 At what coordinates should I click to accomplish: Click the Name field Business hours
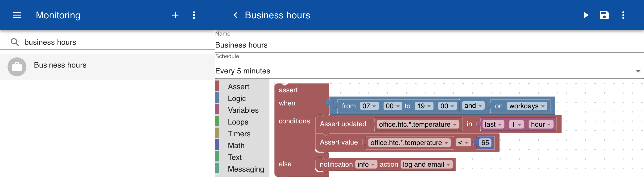429,45
